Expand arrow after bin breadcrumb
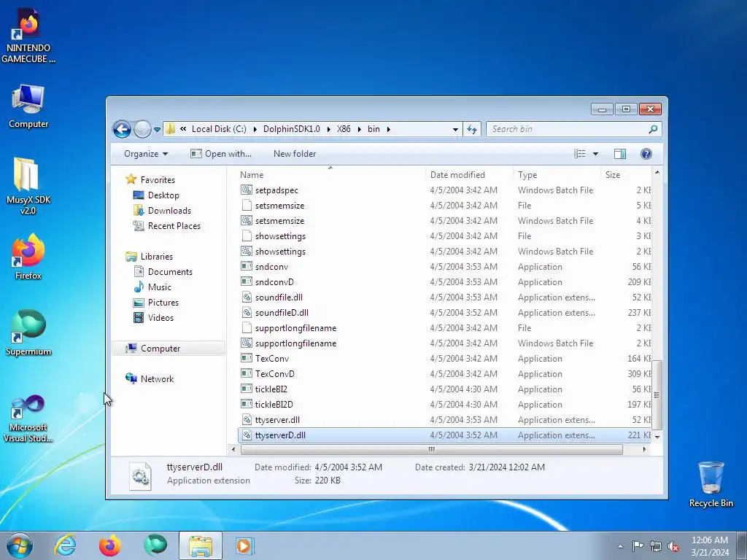 click(x=389, y=129)
